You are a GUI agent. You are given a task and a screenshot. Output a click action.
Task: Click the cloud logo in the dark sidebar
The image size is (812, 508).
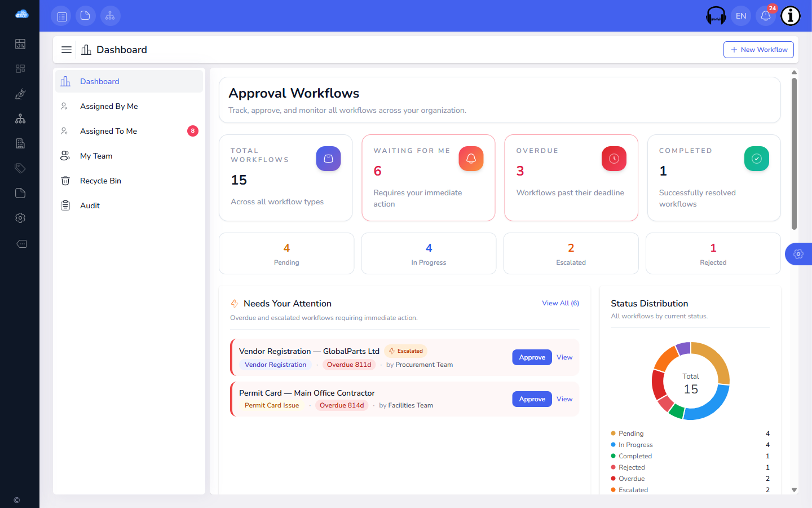(x=21, y=14)
